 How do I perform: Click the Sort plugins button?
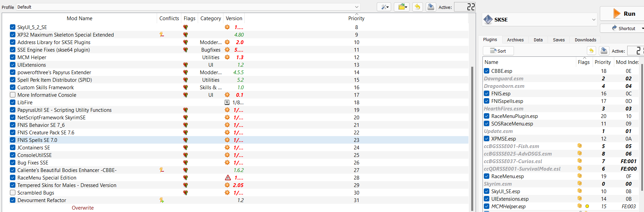498,51
